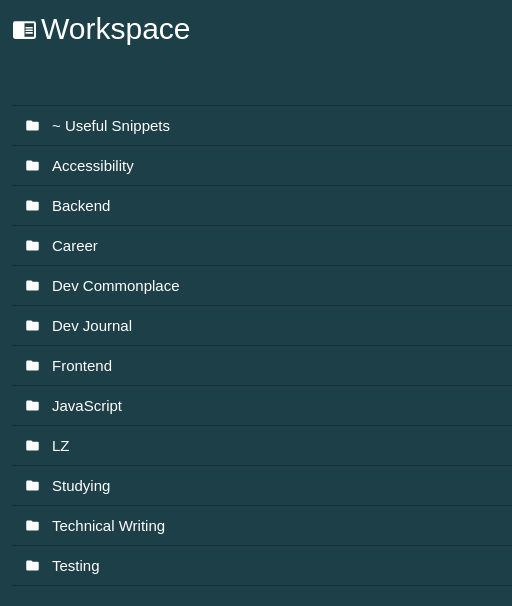This screenshot has height=606, width=512.
Task: Select the Accessibility notebook
Action: 262,166
